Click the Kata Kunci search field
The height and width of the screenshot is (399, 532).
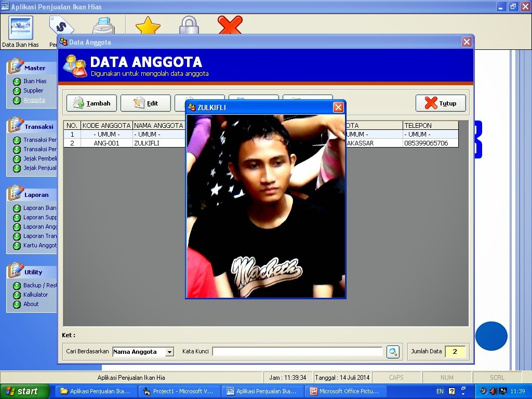coord(297,352)
